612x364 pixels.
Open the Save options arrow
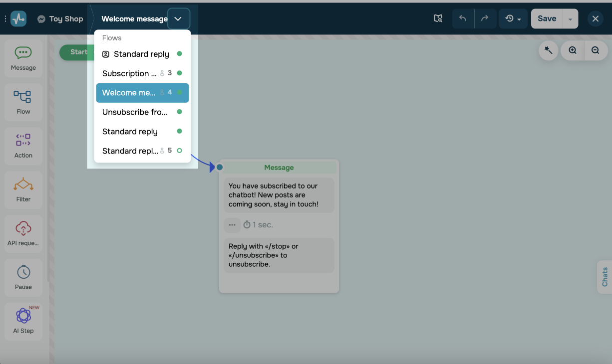(x=571, y=19)
